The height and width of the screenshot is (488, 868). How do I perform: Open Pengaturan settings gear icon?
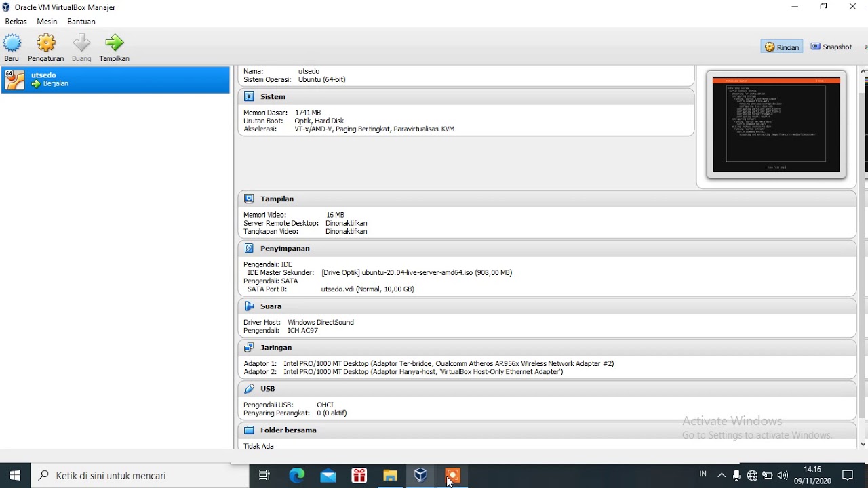pyautogui.click(x=46, y=43)
